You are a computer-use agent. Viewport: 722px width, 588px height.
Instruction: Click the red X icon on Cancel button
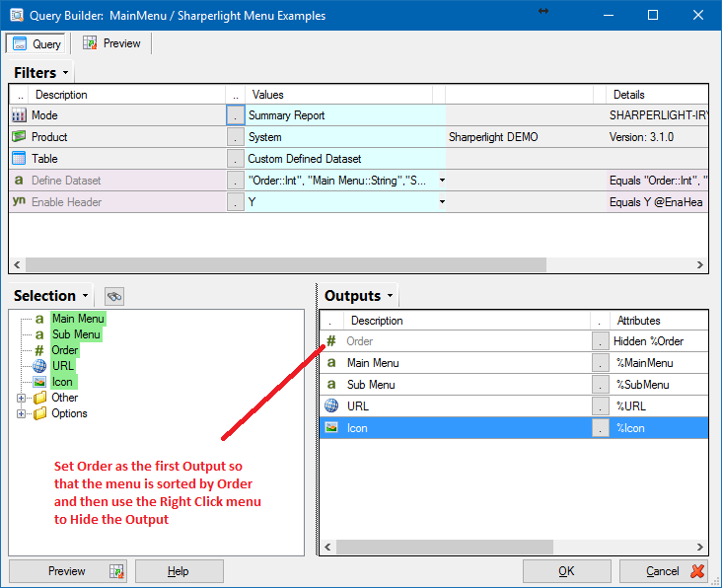click(697, 571)
